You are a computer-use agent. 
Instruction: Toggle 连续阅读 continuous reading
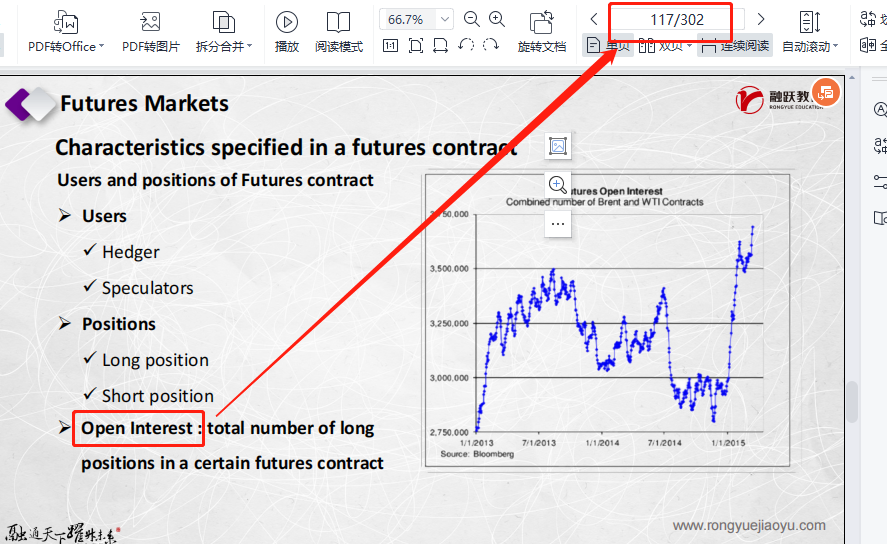pyautogui.click(x=735, y=45)
